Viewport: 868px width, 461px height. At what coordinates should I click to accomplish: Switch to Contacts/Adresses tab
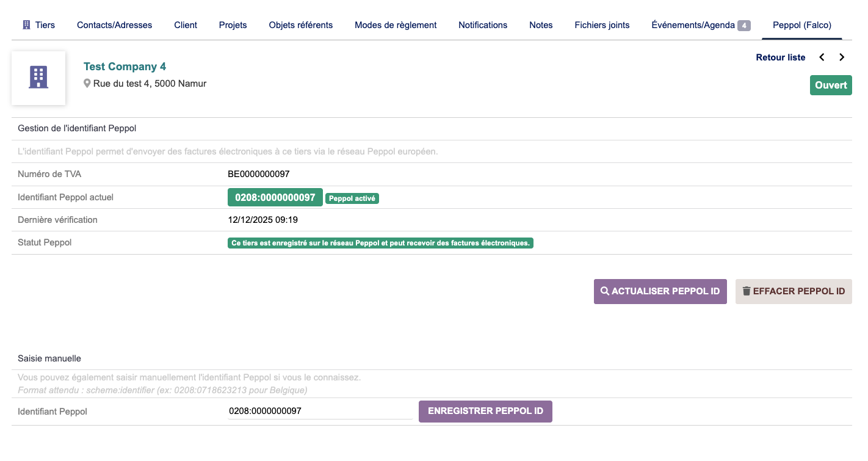(x=114, y=25)
